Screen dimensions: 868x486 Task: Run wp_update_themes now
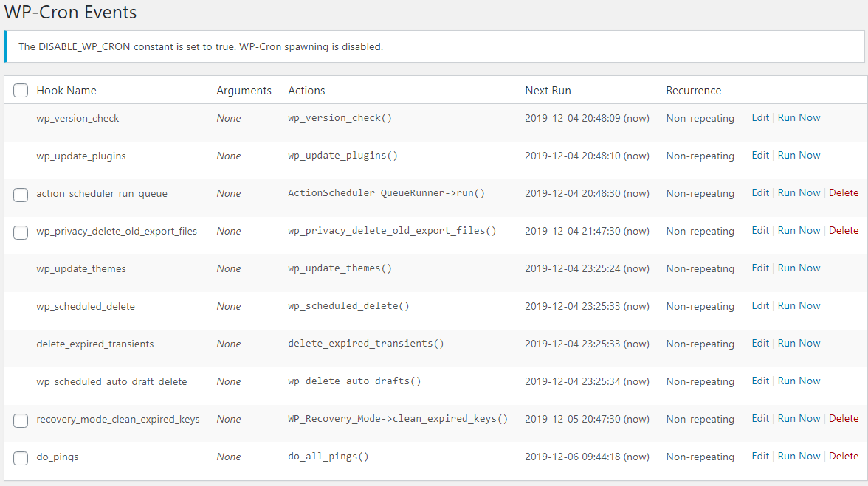799,268
